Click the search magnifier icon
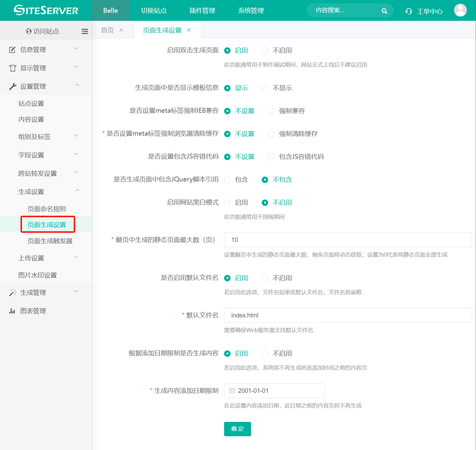Image resolution: width=476 pixels, height=450 pixels. [x=385, y=10]
